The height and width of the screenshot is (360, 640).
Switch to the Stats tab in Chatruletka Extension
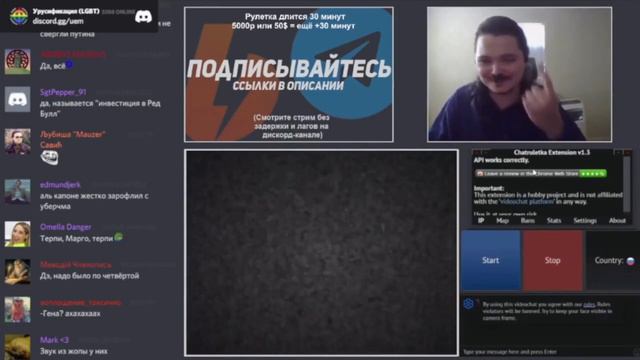tap(554, 220)
